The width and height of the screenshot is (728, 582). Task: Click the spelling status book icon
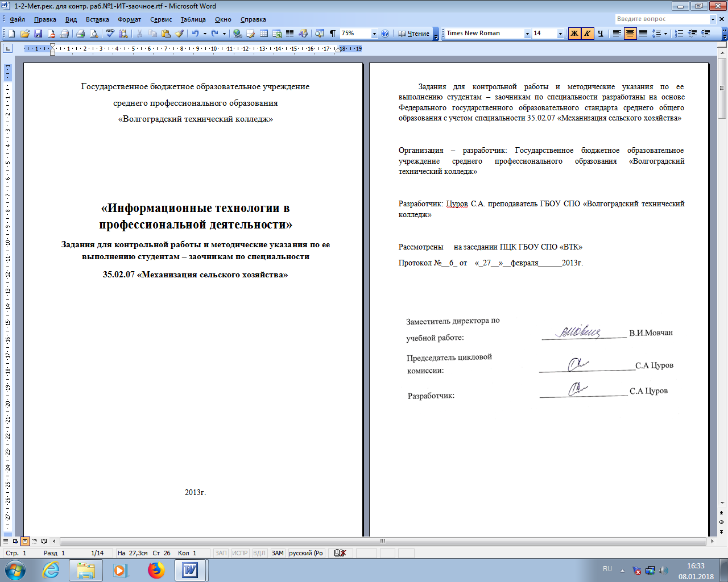[x=340, y=552]
